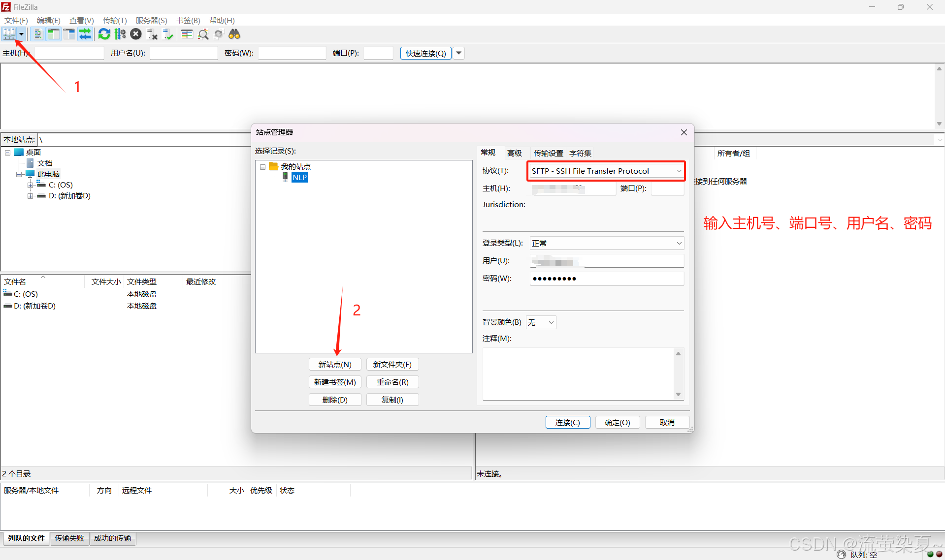Viewport: 945px width, 560px height.
Task: Close the 站点管理器 dialog
Action: pyautogui.click(x=684, y=132)
